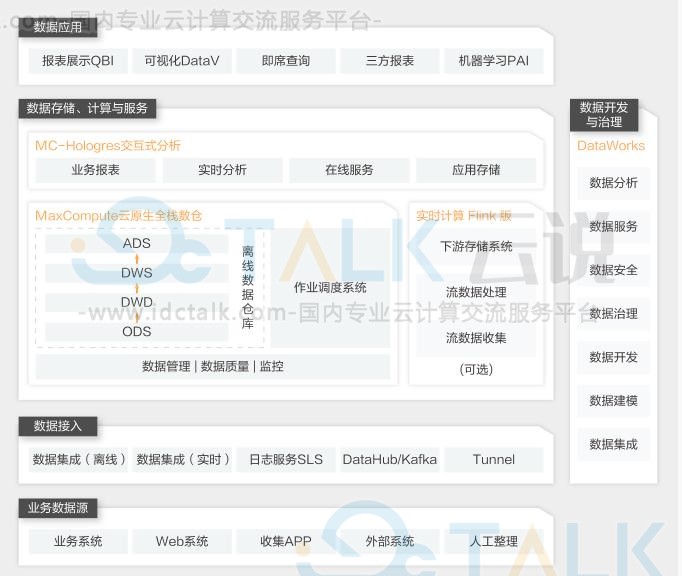Click the 报表展示QBI box
This screenshot has width=682, height=576.
(78, 61)
